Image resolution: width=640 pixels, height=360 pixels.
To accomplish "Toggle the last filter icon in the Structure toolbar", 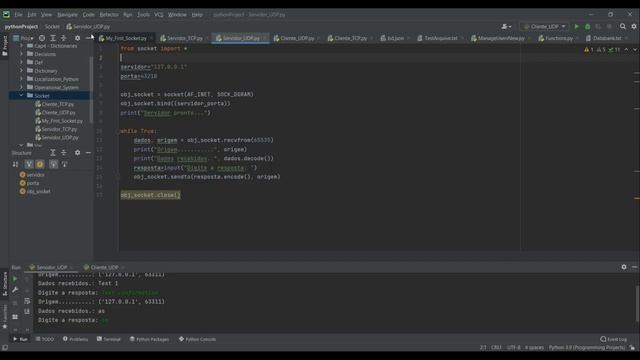I will point(64,164).
